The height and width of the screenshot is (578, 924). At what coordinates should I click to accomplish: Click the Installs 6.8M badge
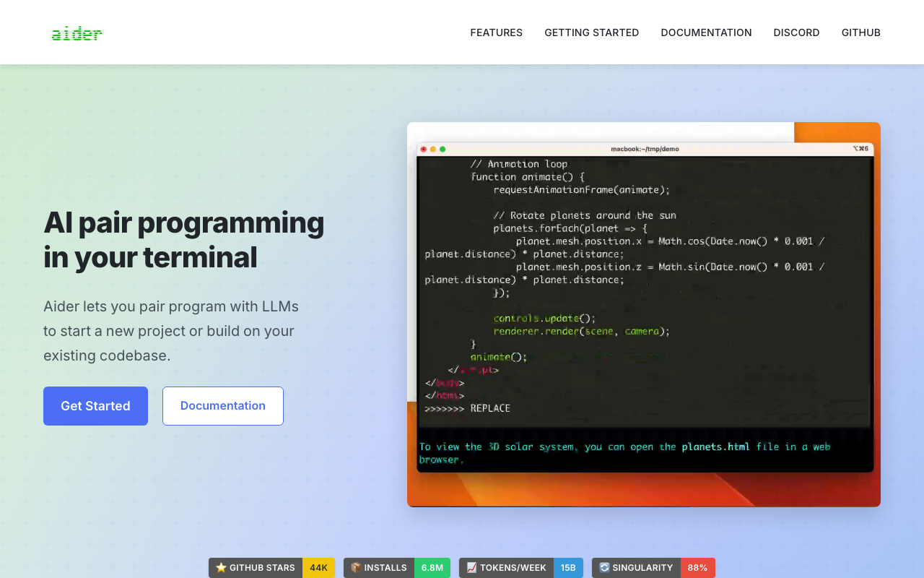(x=397, y=568)
